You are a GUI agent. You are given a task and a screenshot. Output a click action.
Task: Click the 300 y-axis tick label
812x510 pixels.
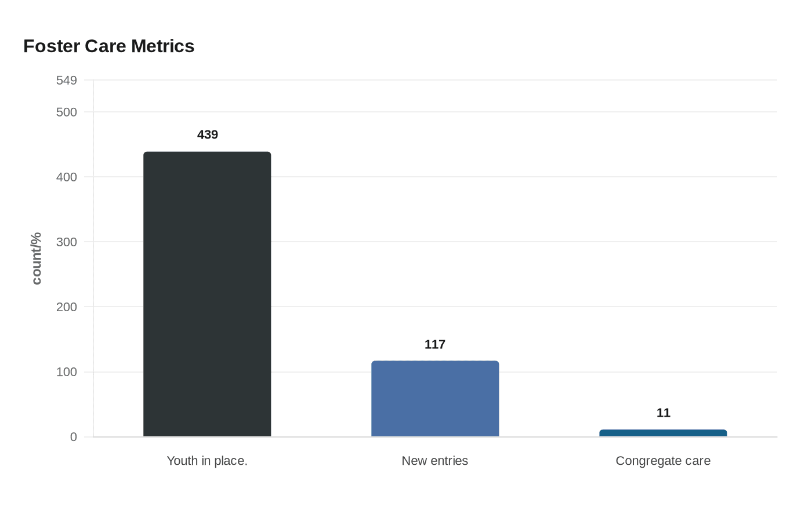pos(67,242)
